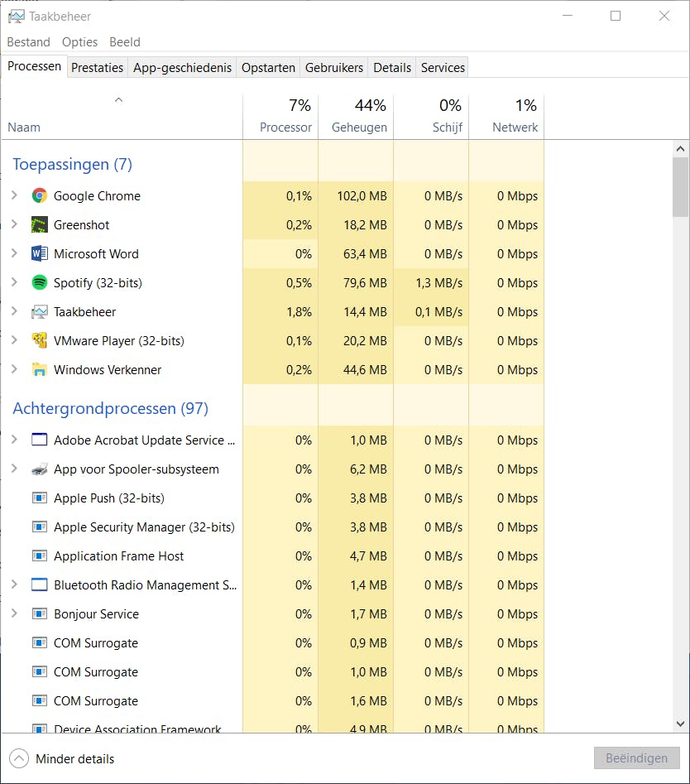
Task: Open the Opstarten tab
Action: pyautogui.click(x=268, y=68)
